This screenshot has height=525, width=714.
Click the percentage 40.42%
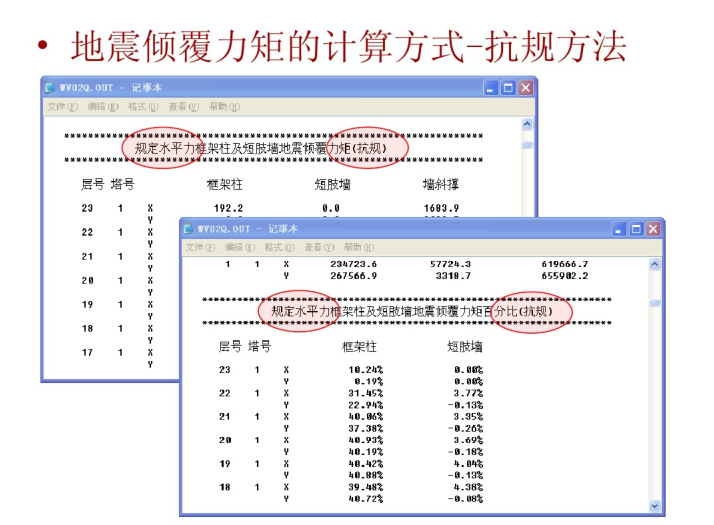click(366, 464)
